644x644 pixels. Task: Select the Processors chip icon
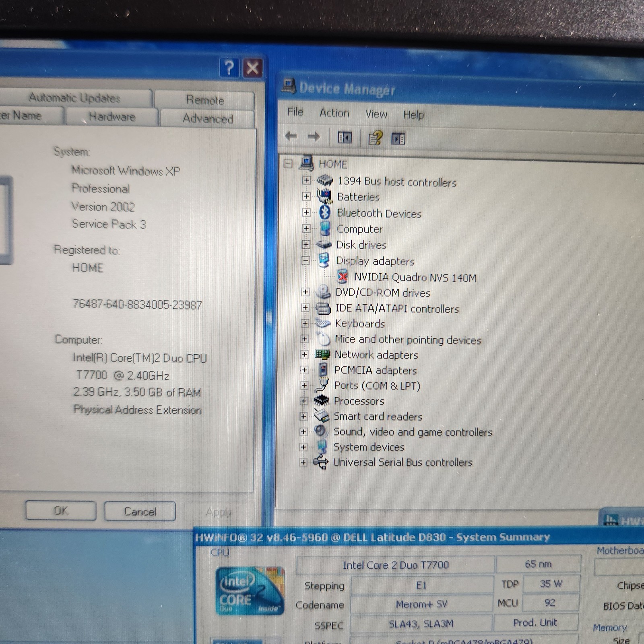coord(322,400)
